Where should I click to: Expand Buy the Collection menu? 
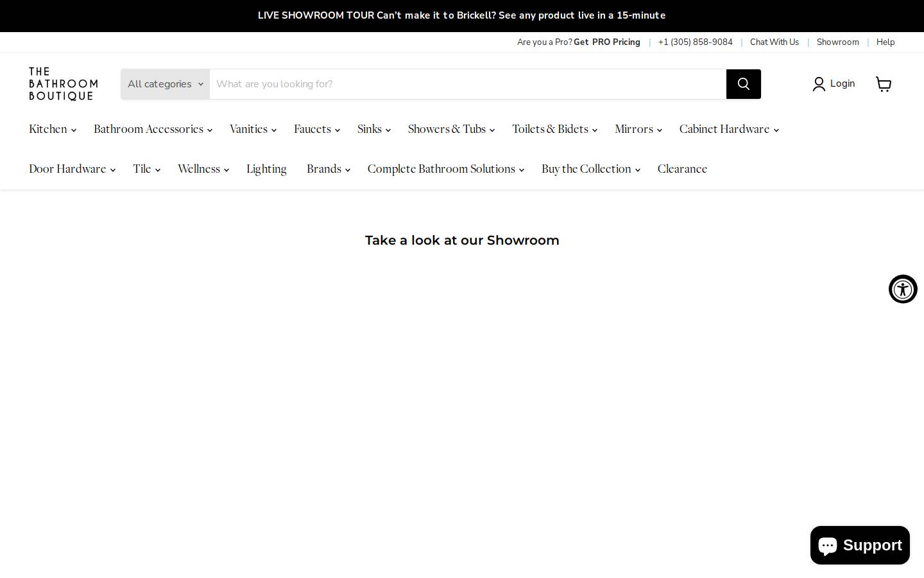click(590, 169)
